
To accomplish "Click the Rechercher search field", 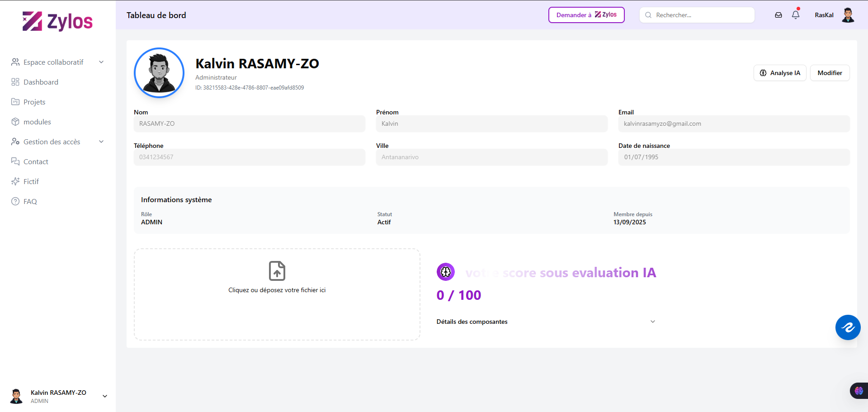I will point(697,15).
